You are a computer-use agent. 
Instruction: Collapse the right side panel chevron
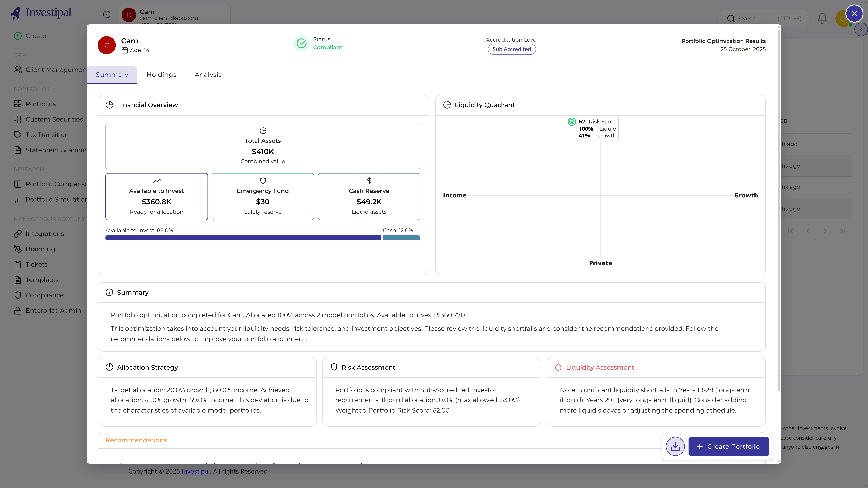pyautogui.click(x=861, y=29)
